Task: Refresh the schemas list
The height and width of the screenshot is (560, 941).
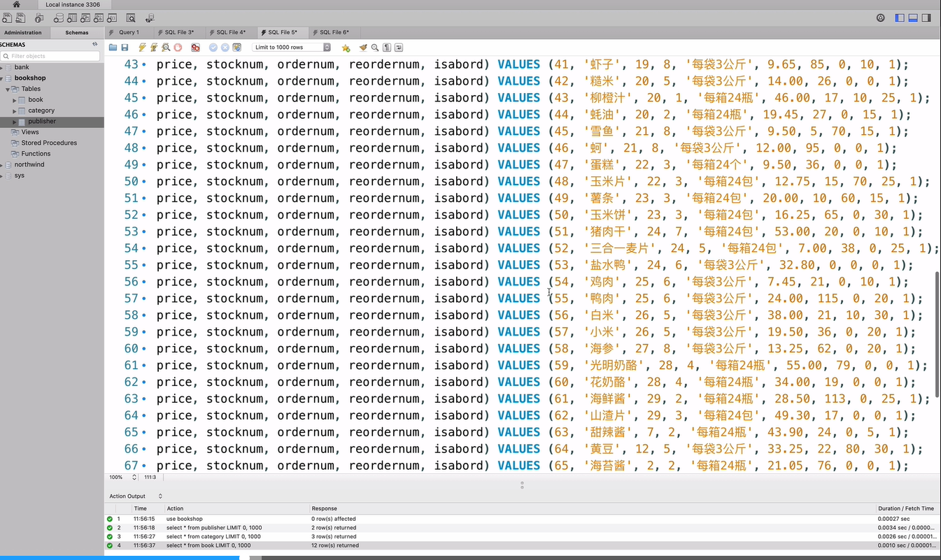Action: [x=95, y=44]
